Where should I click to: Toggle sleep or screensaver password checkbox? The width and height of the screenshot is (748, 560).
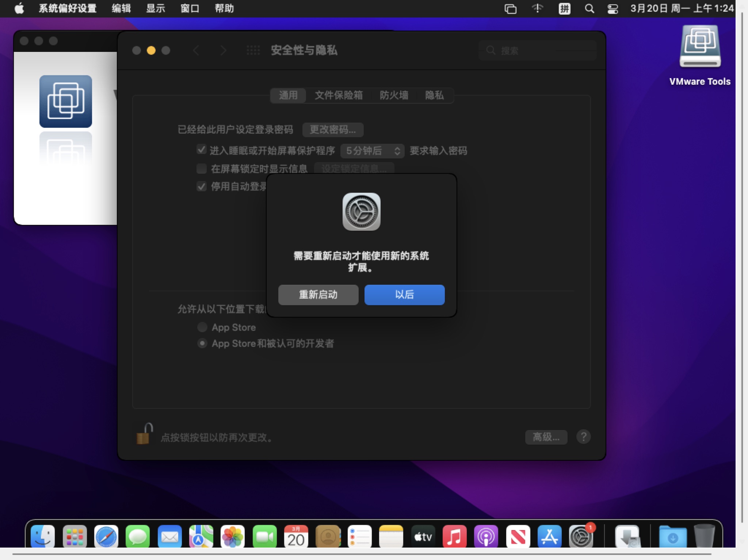(x=201, y=150)
